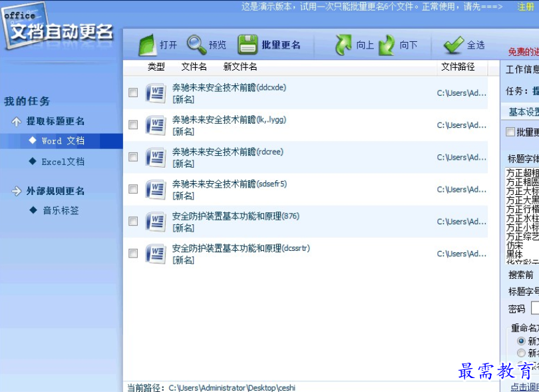Tick the checkbox for file (ddcxde)
539x392 pixels.
tap(133, 93)
